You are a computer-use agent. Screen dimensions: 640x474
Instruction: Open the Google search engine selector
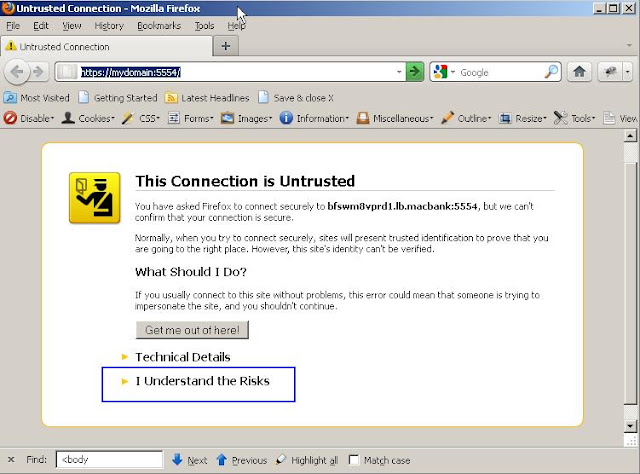coord(444,72)
